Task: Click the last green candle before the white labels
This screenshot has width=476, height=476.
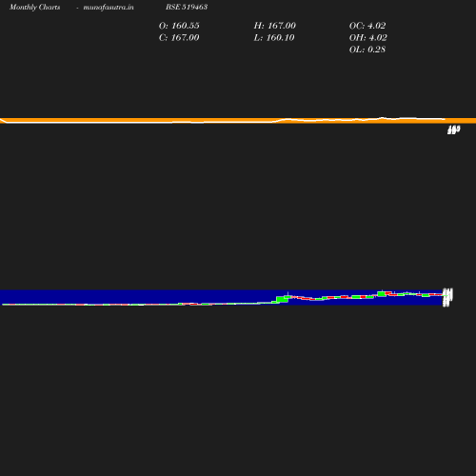Action: pyautogui.click(x=426, y=295)
